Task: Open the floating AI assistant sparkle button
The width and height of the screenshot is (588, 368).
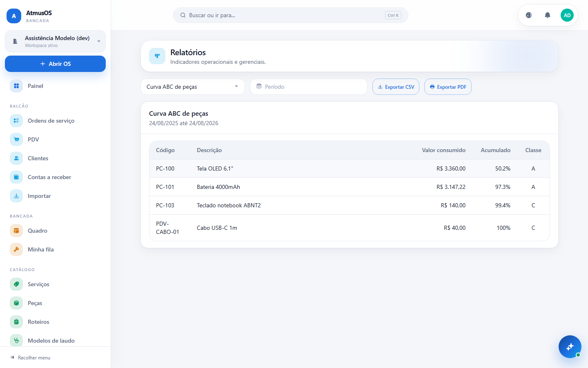Action: click(x=570, y=347)
